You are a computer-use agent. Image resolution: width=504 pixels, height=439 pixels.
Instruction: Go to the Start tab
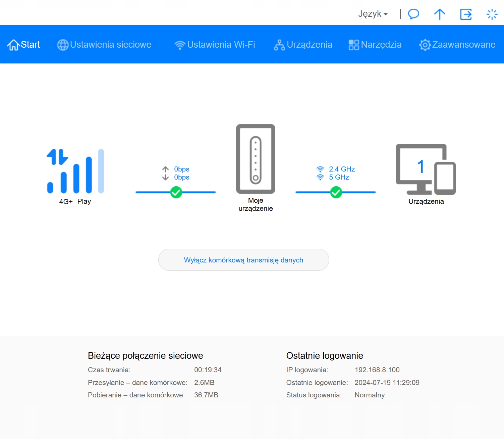click(x=24, y=45)
